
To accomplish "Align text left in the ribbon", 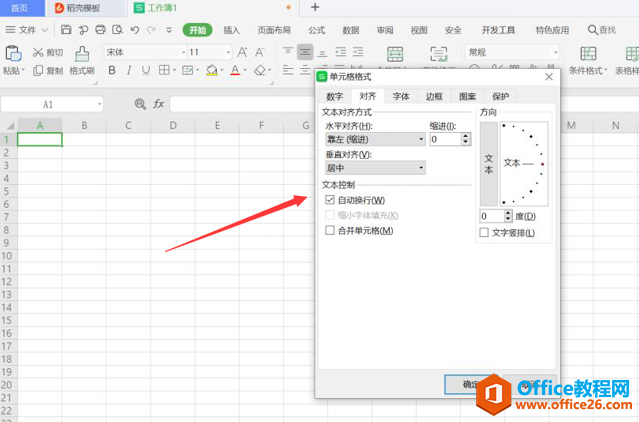I will pyautogui.click(x=288, y=70).
